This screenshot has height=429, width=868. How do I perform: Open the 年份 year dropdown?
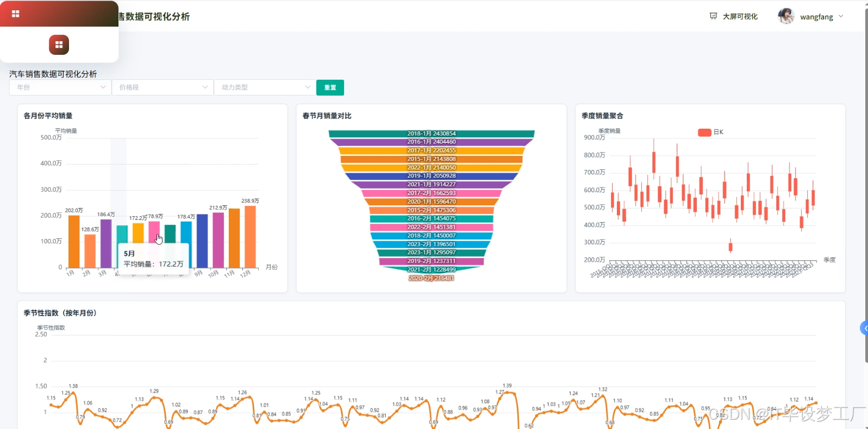[x=60, y=87]
